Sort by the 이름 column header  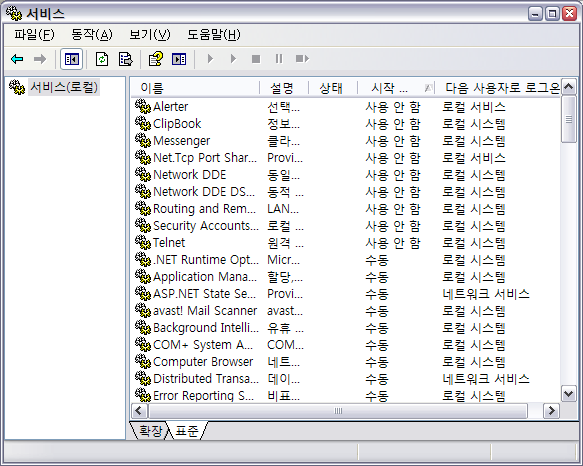(x=195, y=88)
